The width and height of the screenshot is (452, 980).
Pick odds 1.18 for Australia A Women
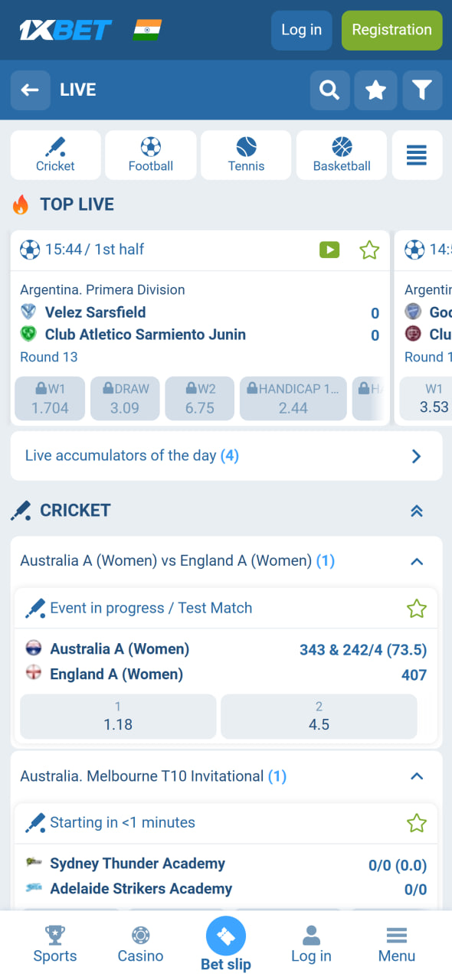tap(118, 717)
